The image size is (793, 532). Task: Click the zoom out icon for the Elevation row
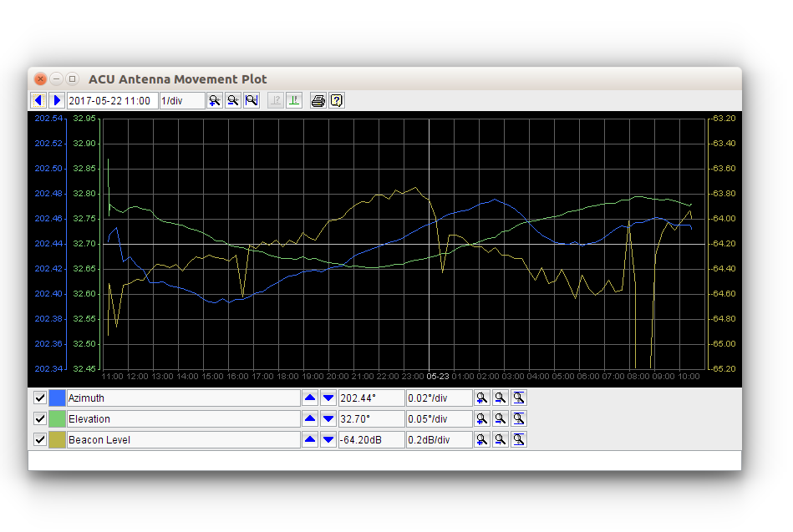point(500,418)
